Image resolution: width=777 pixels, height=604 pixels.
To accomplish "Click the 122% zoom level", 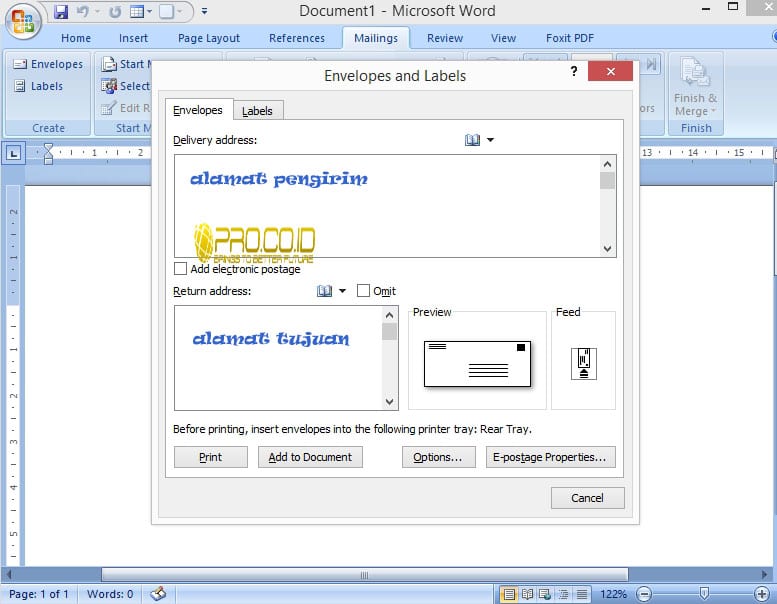I will tap(613, 594).
